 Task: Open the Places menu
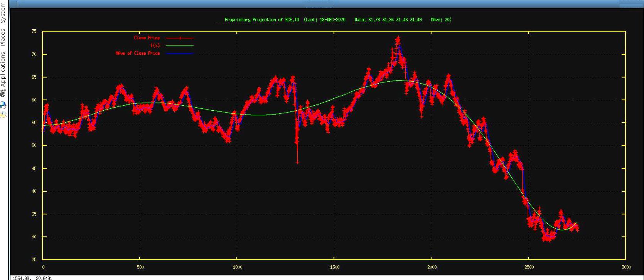(x=3, y=37)
